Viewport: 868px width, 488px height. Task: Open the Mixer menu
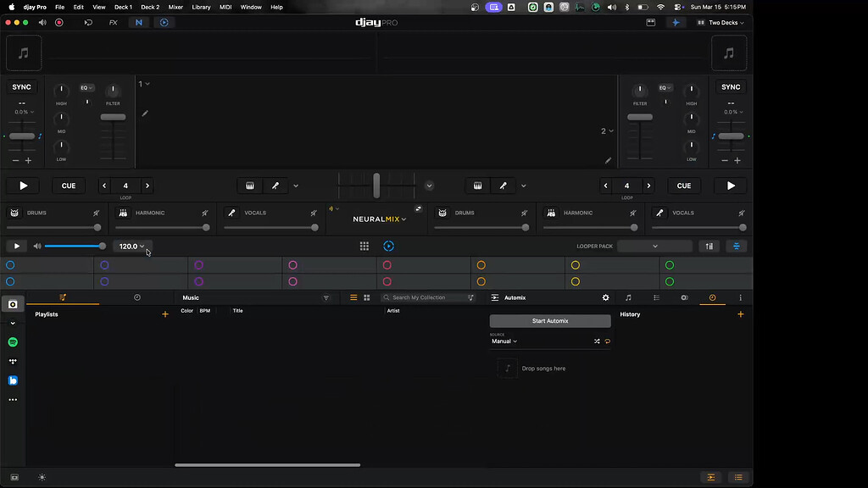click(175, 7)
